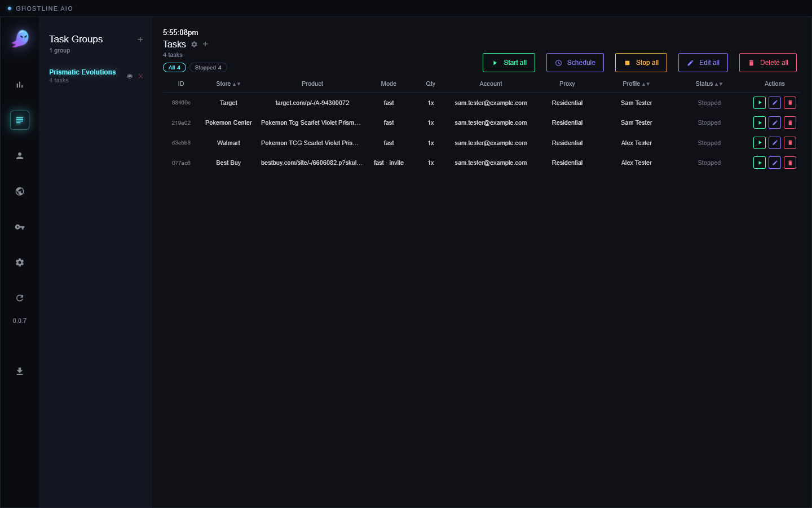Click the refresh icon in sidebar

(x=20, y=298)
